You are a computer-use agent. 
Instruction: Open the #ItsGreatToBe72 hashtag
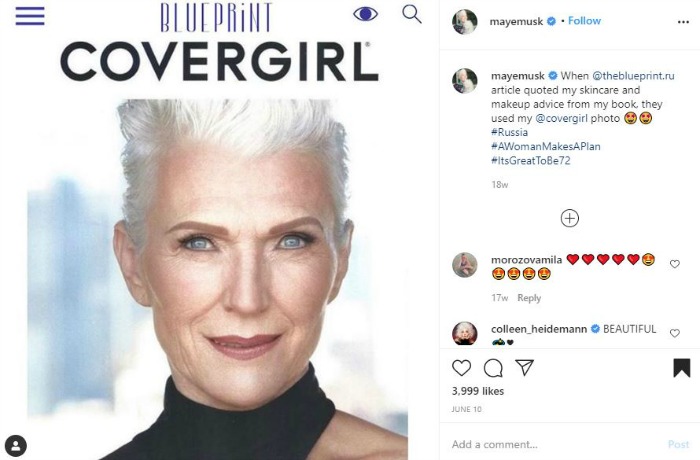(531, 160)
